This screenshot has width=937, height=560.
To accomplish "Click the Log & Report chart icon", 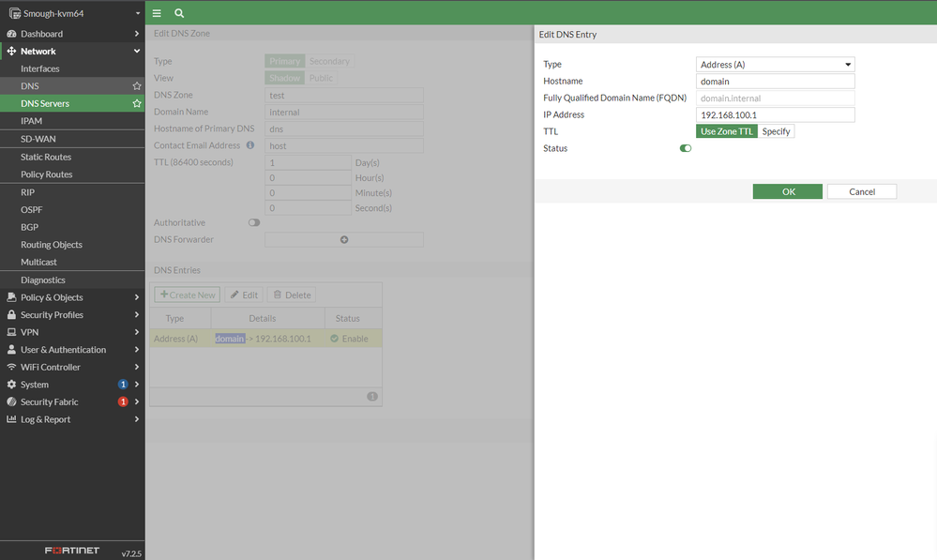I will (x=11, y=419).
